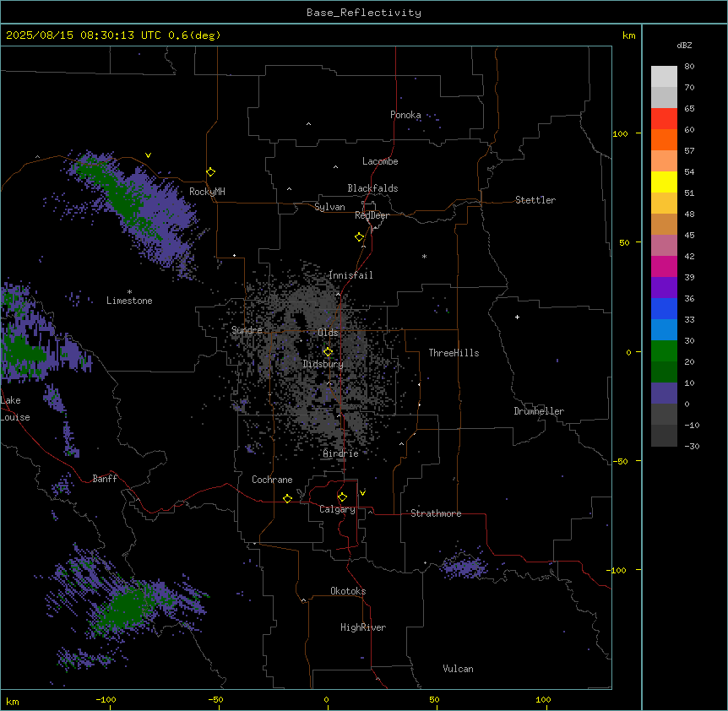Viewport: 728px width, 711px height.
Task: Click the -30 value in the dBZ legend
Action: pos(692,446)
